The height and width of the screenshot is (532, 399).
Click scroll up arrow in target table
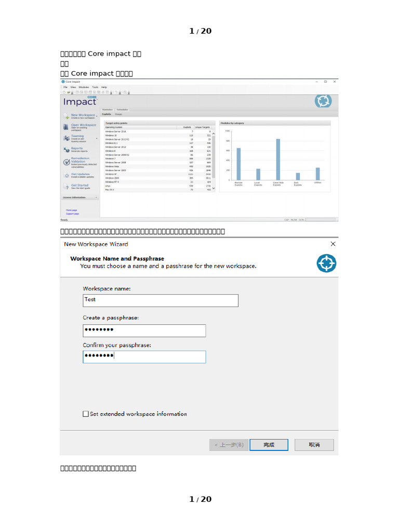[x=214, y=134]
